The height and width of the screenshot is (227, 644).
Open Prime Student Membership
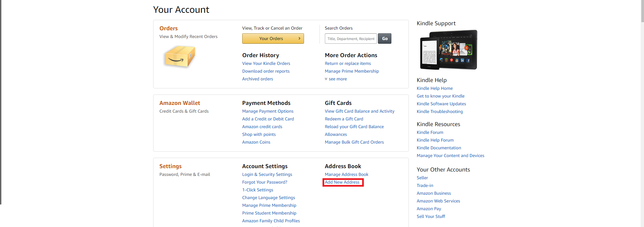click(x=269, y=213)
